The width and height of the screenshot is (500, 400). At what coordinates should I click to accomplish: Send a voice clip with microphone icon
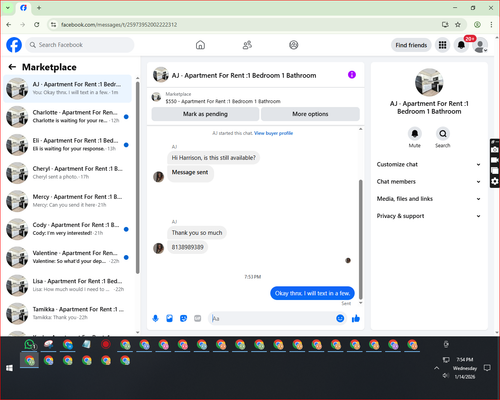(x=155, y=319)
